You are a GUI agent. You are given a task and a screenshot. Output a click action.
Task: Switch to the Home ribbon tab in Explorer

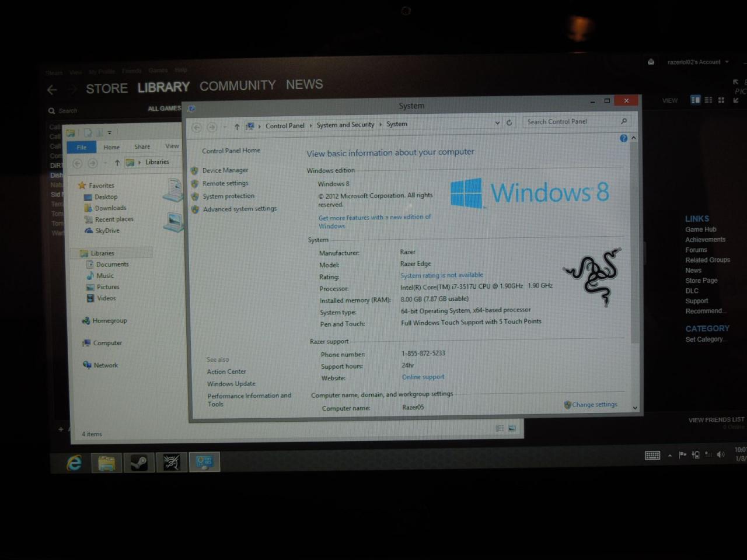(111, 147)
